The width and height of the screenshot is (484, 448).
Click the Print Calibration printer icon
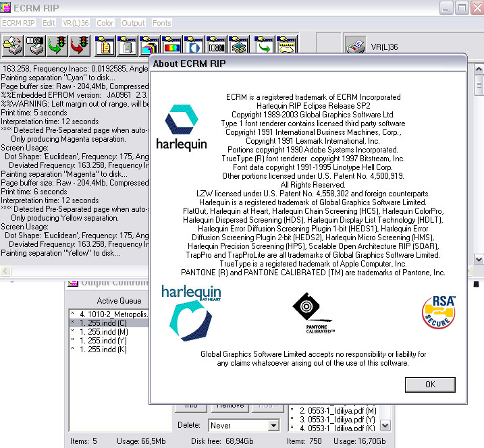pyautogui.click(x=34, y=46)
